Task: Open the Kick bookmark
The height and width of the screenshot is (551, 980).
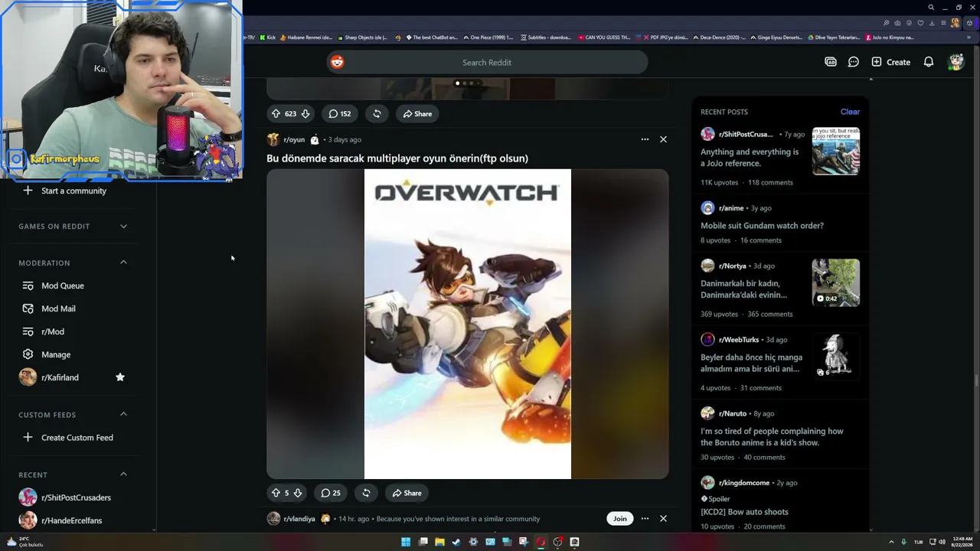Action: pyautogui.click(x=267, y=37)
